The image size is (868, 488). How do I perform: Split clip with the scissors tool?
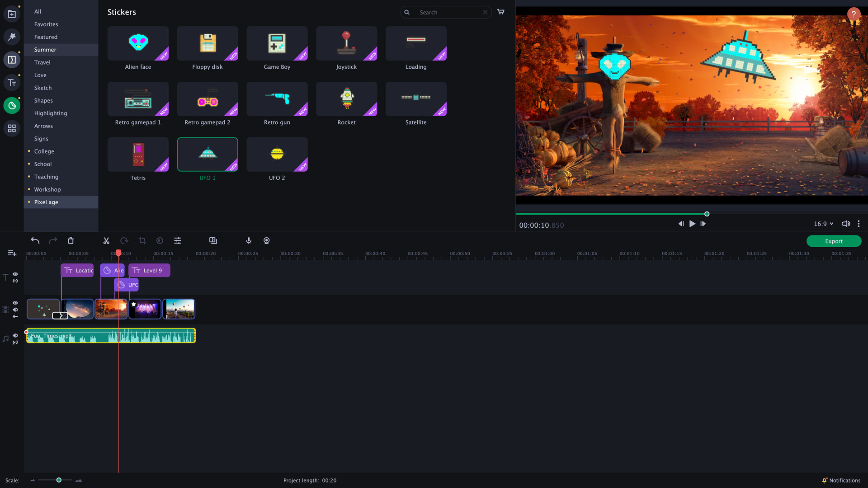(x=106, y=241)
